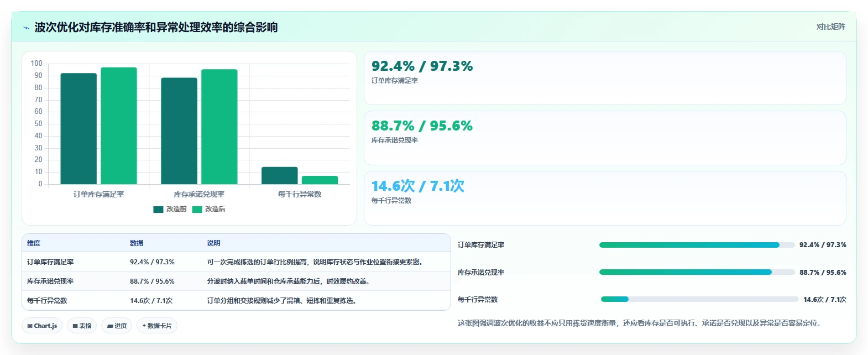The height and width of the screenshot is (355, 868).
Task: Click the 说明 table column header
Action: click(x=213, y=243)
